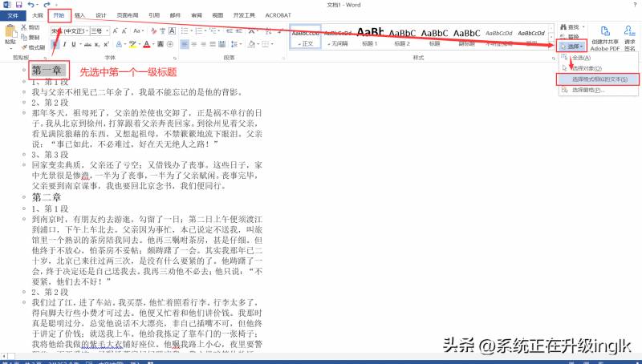The width and height of the screenshot is (642, 364).
Task: Toggle Strikethrough formatting
Action: click(x=87, y=44)
